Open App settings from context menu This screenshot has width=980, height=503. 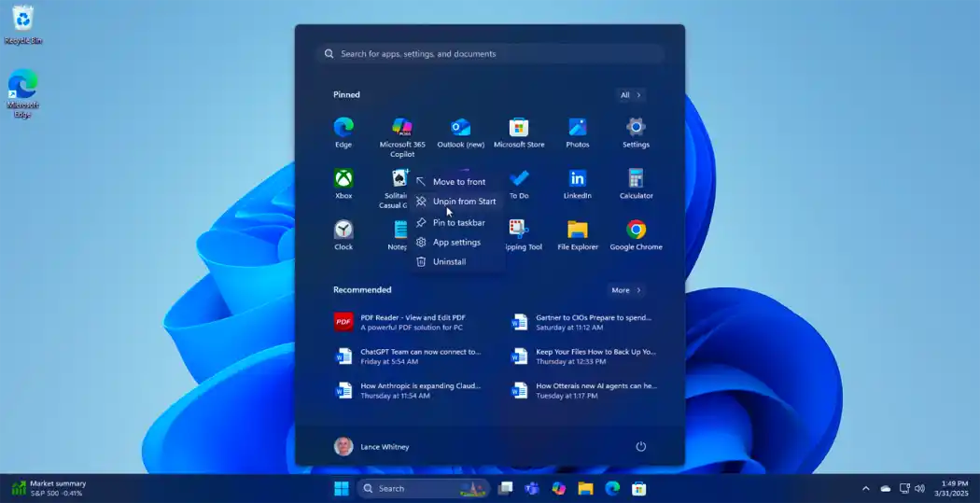click(457, 243)
